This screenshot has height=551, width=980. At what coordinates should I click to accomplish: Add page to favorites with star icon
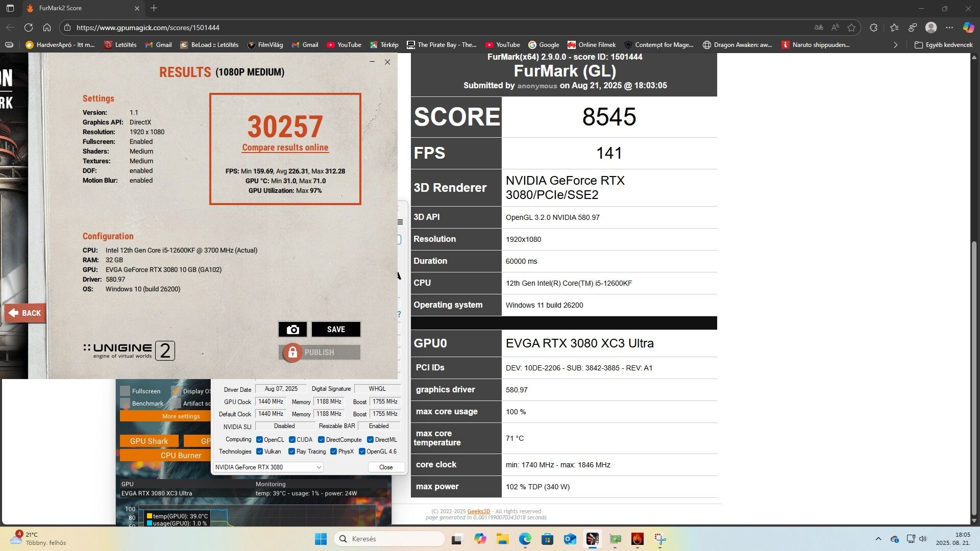pos(851,28)
